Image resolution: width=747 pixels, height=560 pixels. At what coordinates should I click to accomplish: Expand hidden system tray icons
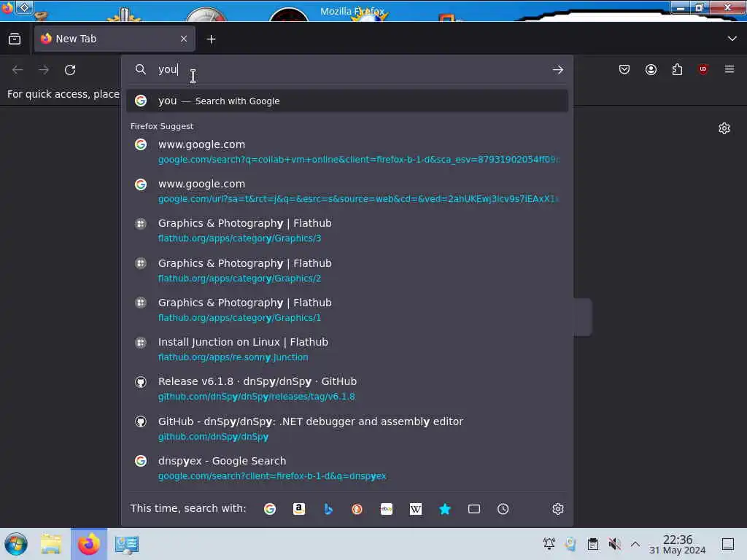click(635, 543)
